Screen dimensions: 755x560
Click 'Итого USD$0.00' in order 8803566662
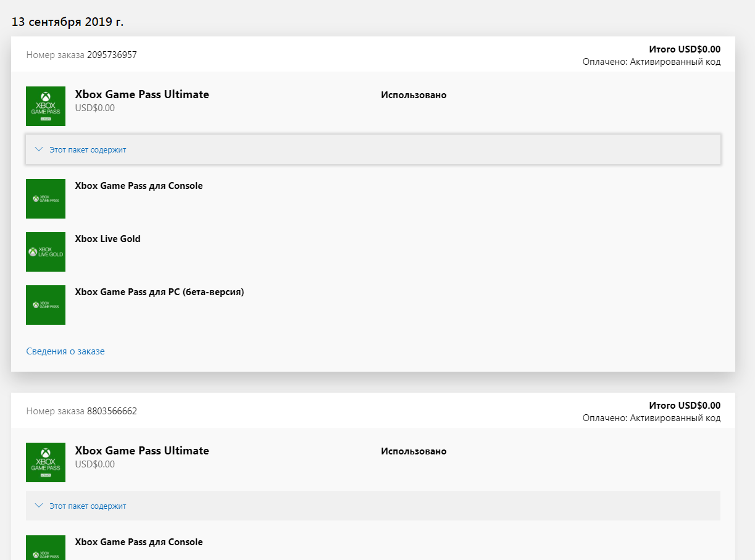[685, 406]
